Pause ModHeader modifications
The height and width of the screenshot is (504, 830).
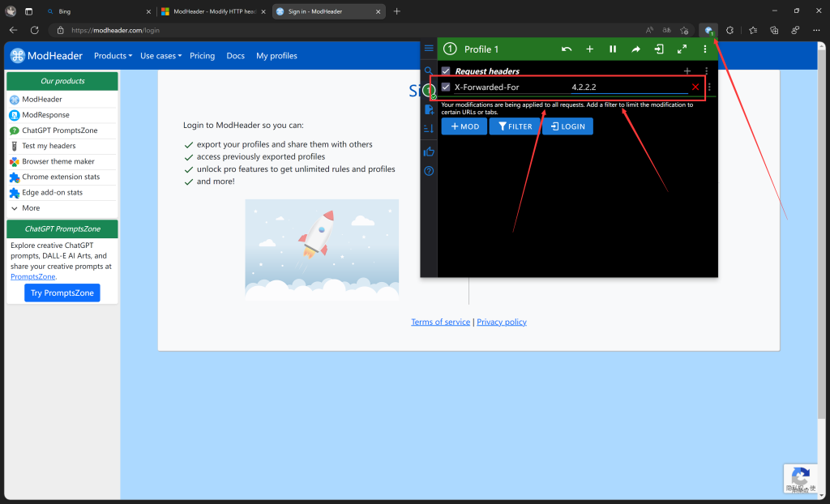tap(613, 49)
